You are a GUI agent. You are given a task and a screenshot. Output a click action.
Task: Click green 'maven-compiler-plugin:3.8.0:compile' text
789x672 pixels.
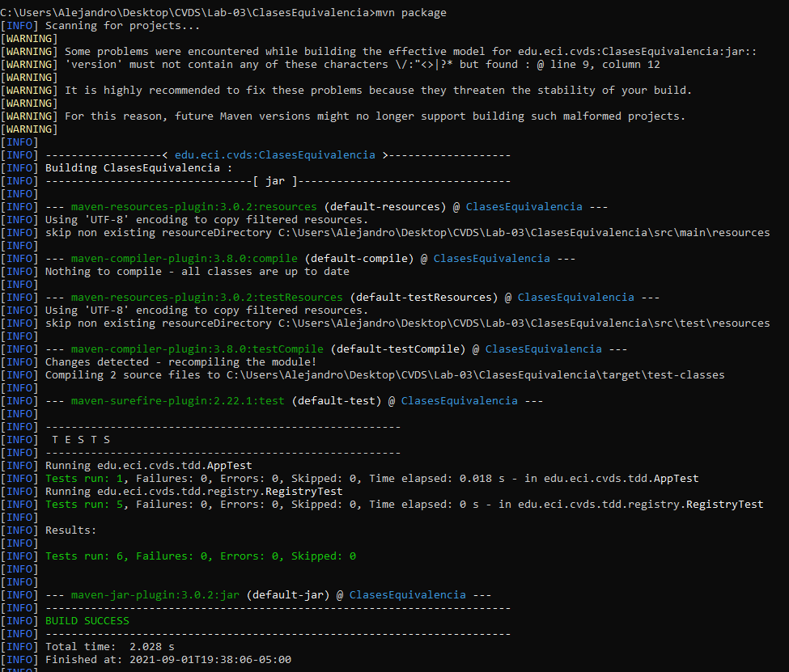pyautogui.click(x=185, y=259)
